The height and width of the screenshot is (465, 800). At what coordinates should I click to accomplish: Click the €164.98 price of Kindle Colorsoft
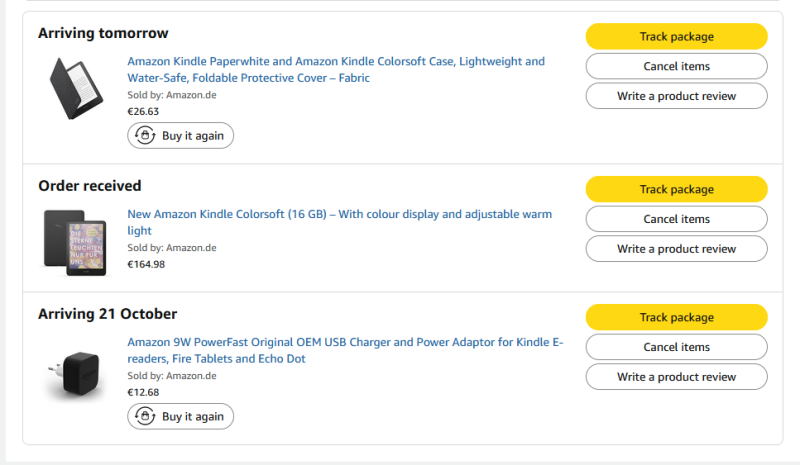pyautogui.click(x=146, y=264)
